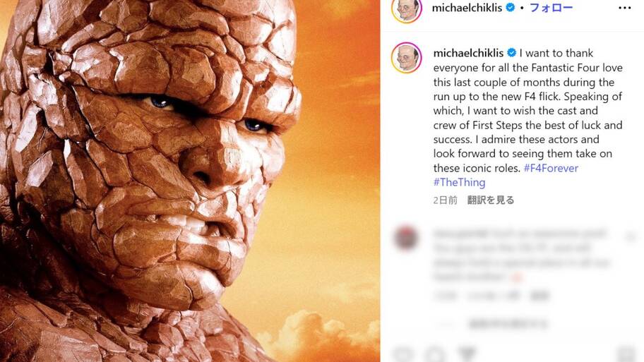Click the verified badge in the post header
The width and height of the screenshot is (644, 362).
510,7
